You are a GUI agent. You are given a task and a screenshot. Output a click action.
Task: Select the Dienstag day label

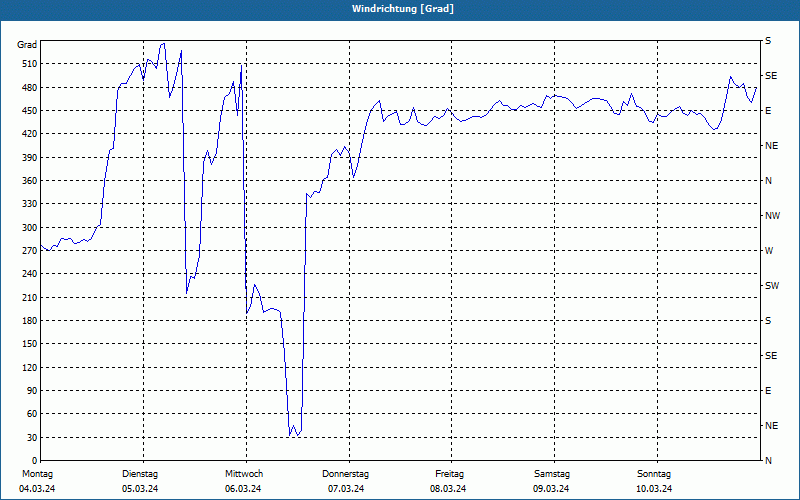point(140,474)
